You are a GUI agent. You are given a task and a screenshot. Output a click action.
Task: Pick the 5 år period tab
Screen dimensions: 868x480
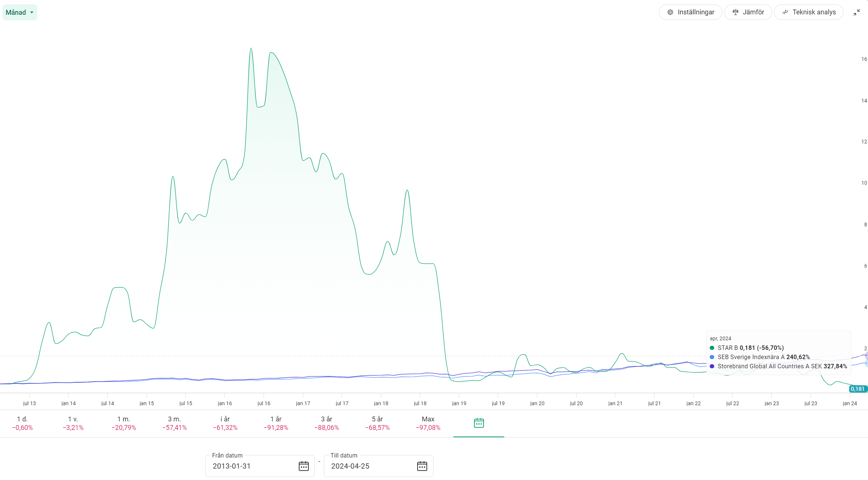coord(377,423)
